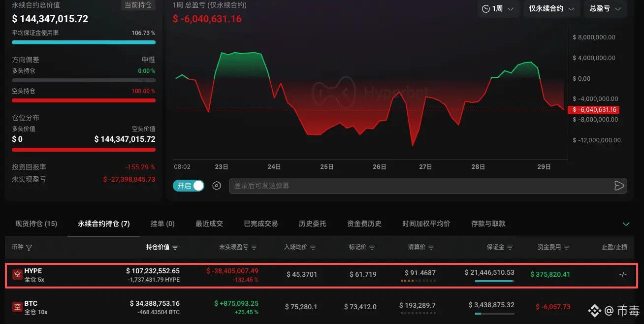Open the 存款与取款 tab
This screenshot has height=324, width=644.
point(488,224)
